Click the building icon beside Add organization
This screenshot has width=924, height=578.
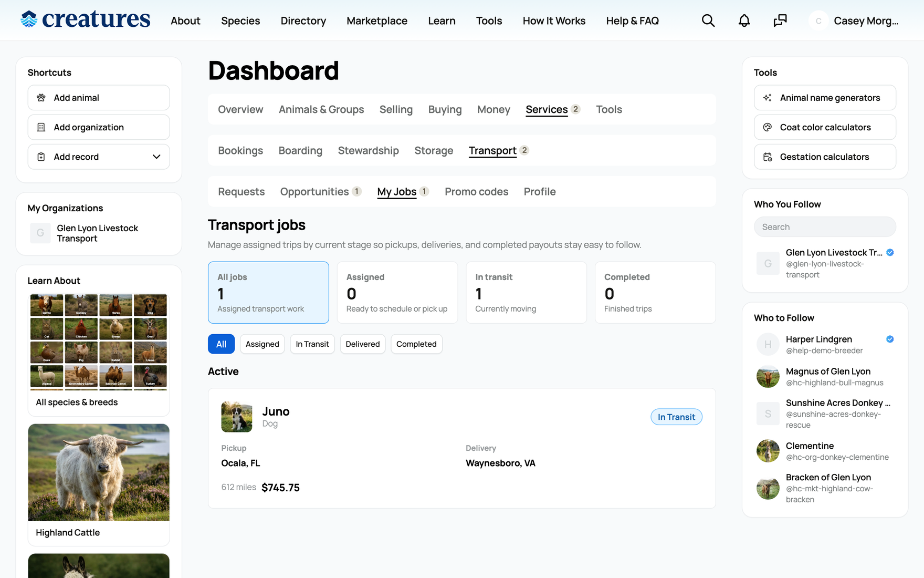(x=41, y=127)
